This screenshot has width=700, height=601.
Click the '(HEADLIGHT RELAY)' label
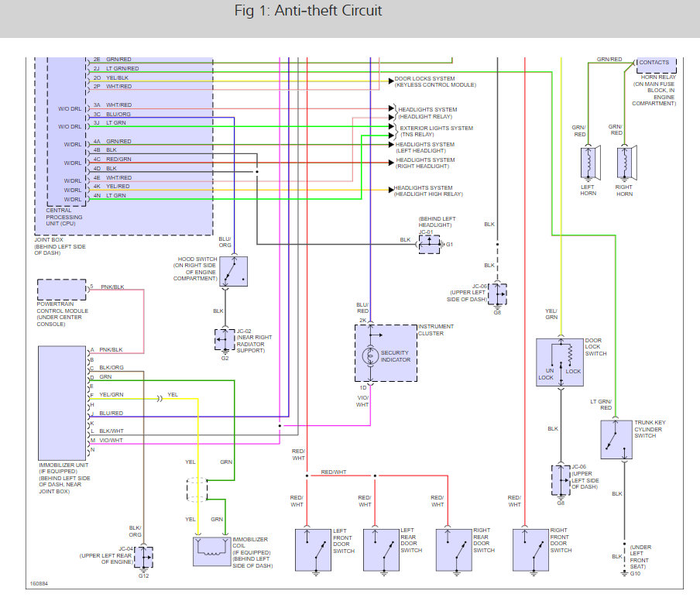click(x=425, y=116)
